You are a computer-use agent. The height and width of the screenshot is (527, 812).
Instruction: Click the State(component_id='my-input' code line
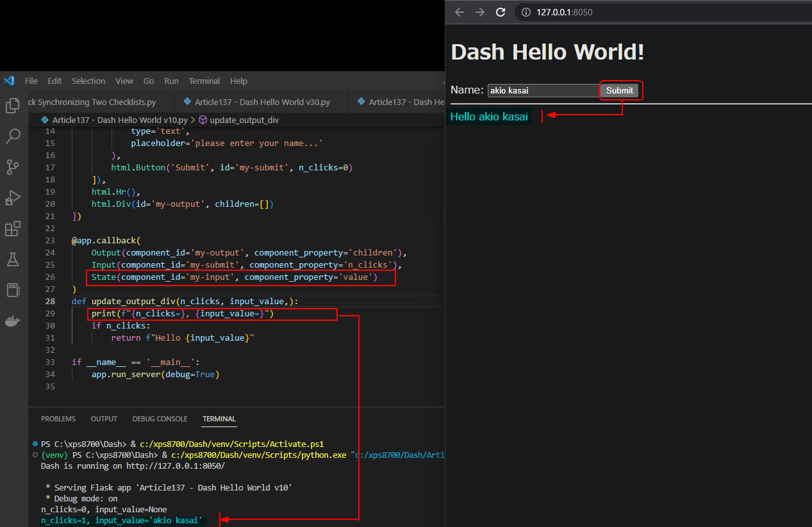[235, 277]
